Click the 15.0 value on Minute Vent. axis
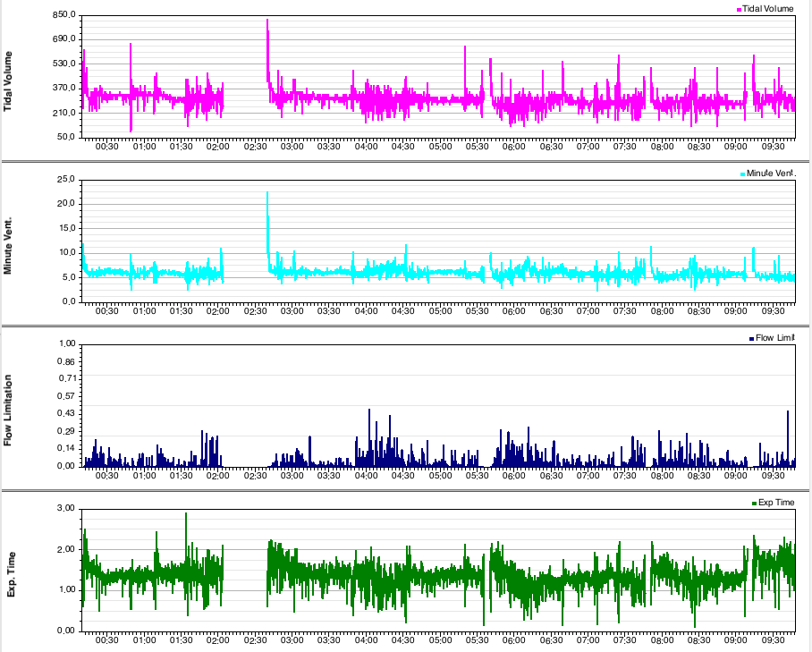Image resolution: width=812 pixels, height=652 pixels. click(66, 228)
